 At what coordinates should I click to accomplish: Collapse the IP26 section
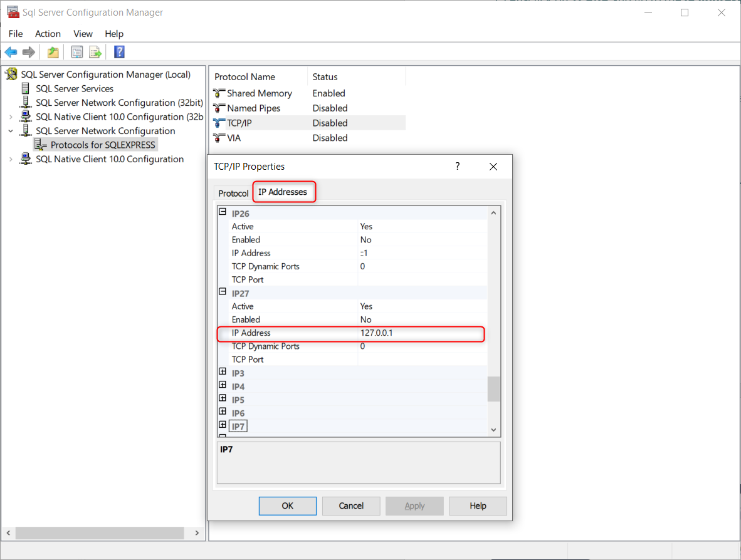pyautogui.click(x=223, y=212)
